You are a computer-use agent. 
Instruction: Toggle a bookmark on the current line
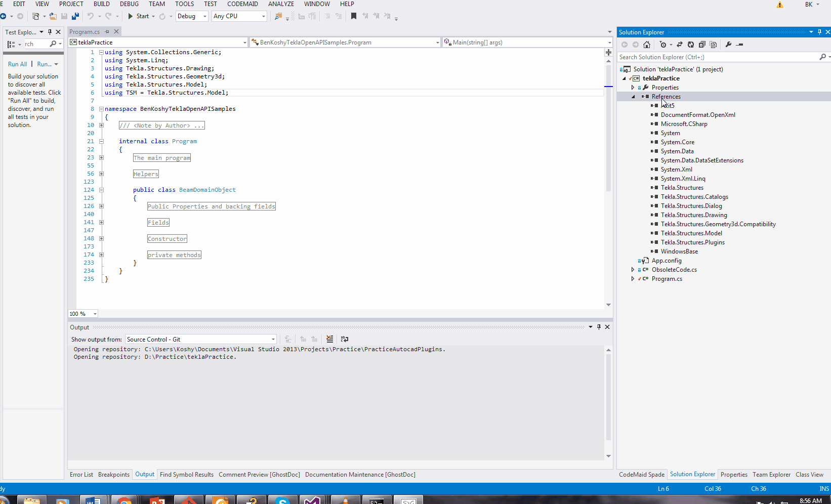(x=353, y=16)
